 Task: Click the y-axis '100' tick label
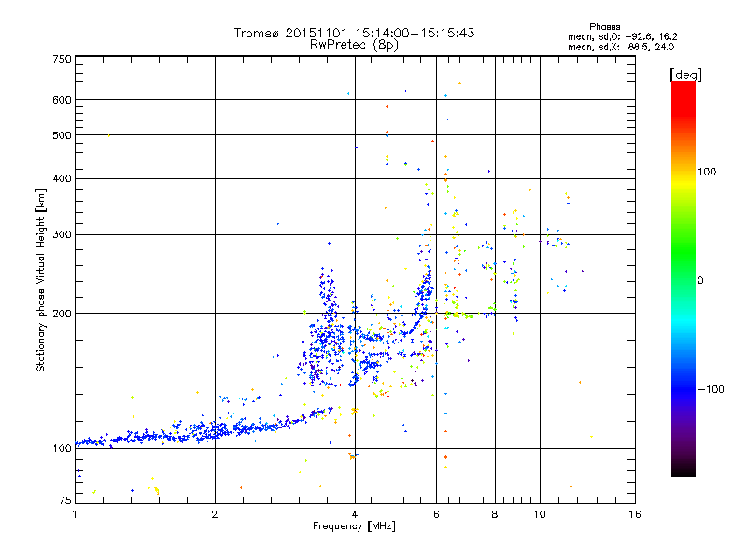click(62, 449)
